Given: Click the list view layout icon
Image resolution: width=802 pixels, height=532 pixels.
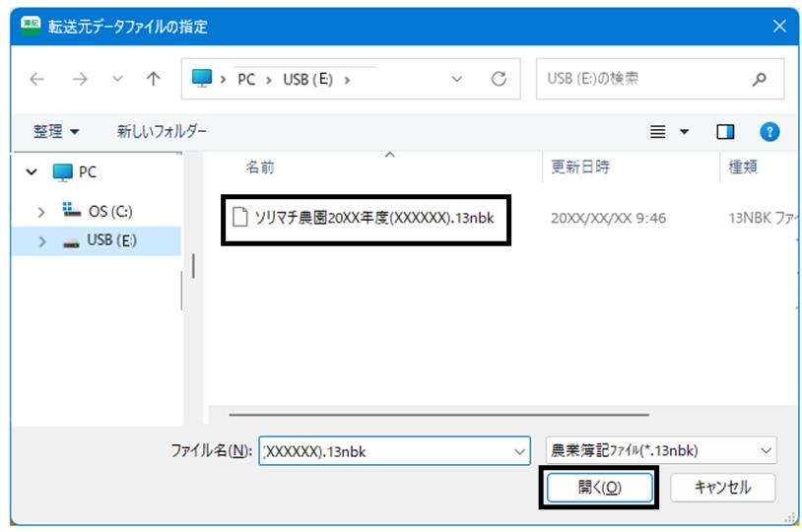Looking at the screenshot, I should (x=658, y=132).
